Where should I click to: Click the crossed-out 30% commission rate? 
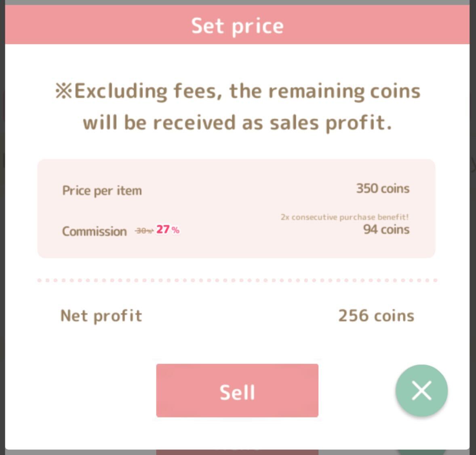144,231
